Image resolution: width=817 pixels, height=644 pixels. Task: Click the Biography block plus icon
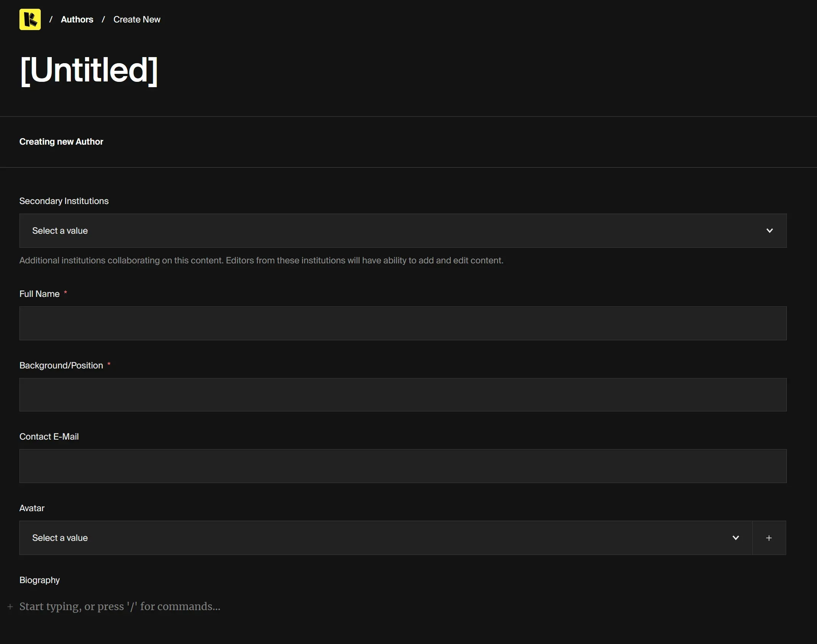coord(10,606)
